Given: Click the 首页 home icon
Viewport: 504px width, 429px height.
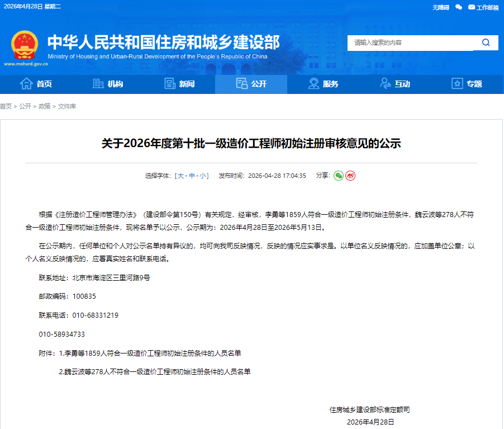Looking at the screenshot, I should tap(26, 84).
